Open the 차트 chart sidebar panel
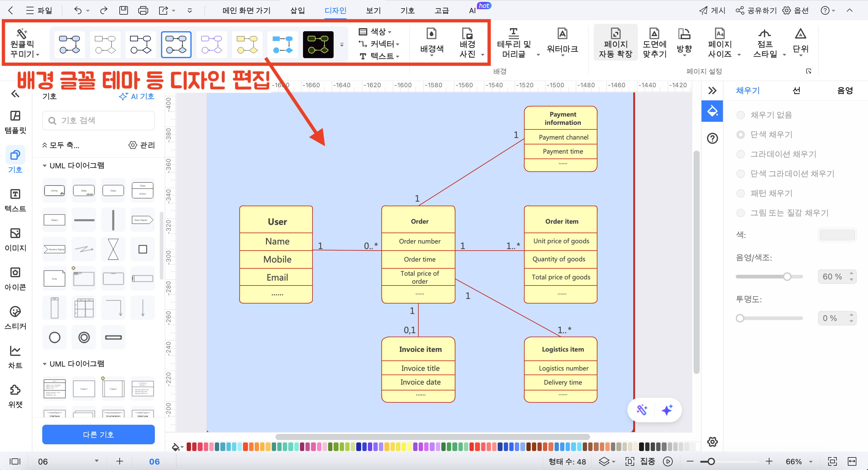The height and width of the screenshot is (470, 868). click(15, 357)
